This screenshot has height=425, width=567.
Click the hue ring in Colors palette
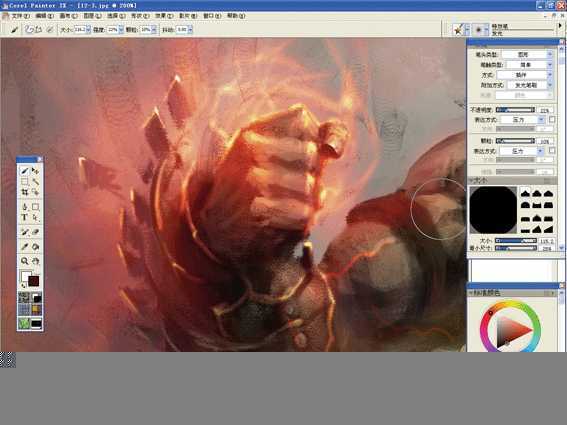click(511, 303)
